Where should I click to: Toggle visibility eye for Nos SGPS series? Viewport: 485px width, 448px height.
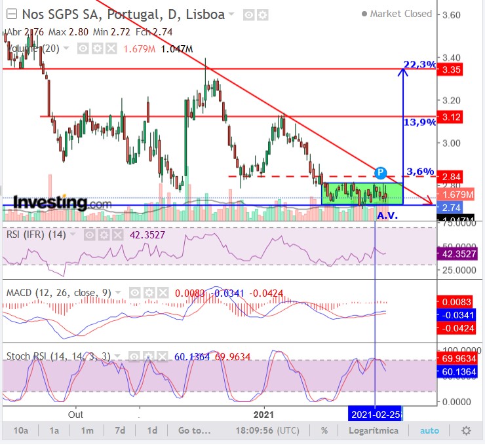click(x=248, y=15)
